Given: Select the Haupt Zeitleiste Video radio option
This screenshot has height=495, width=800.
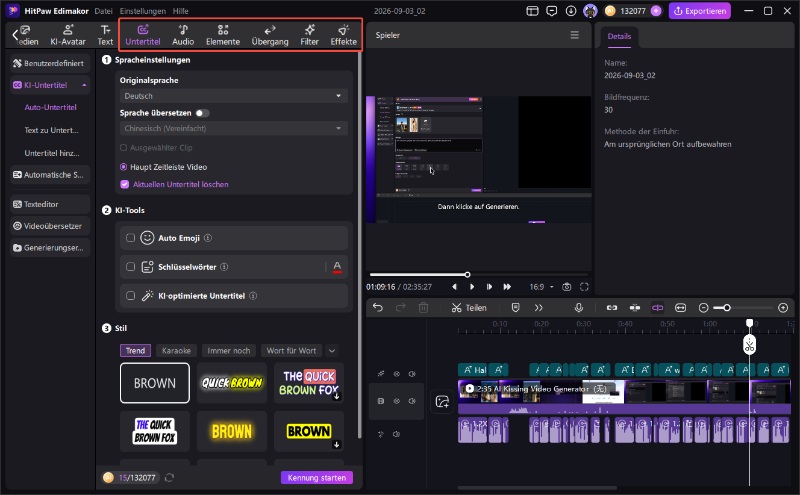Looking at the screenshot, I should pyautogui.click(x=123, y=167).
